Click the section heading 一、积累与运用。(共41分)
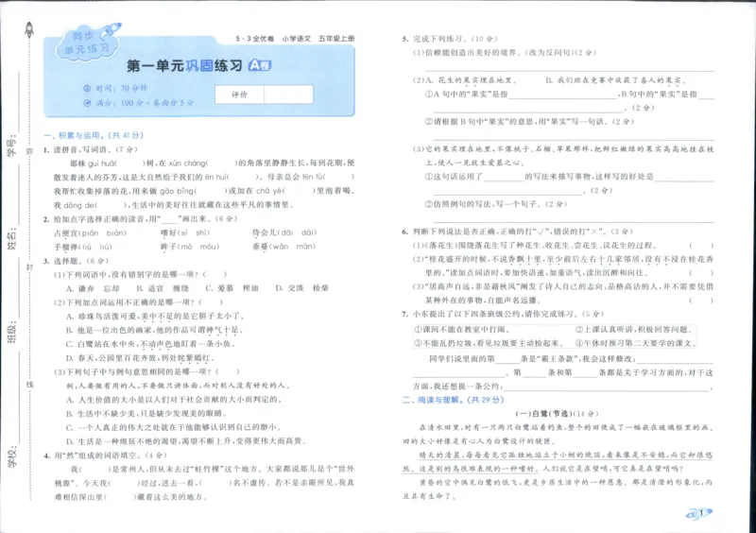This screenshot has height=533, width=756. [x=94, y=135]
